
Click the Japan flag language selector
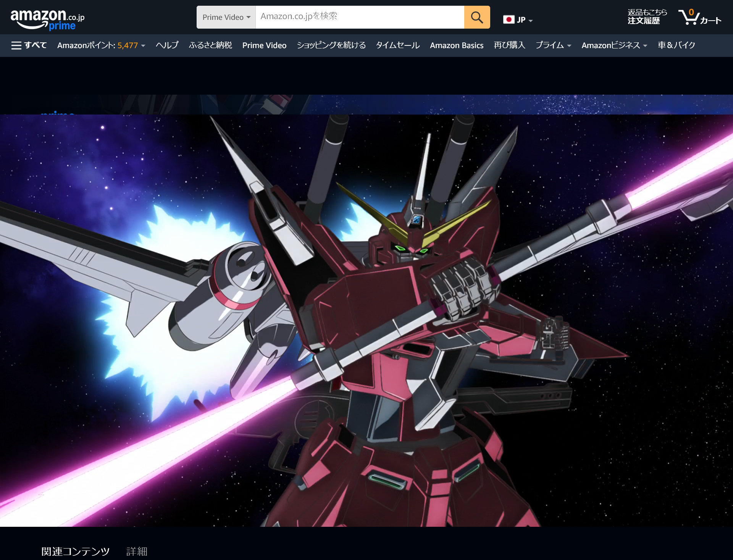point(509,19)
